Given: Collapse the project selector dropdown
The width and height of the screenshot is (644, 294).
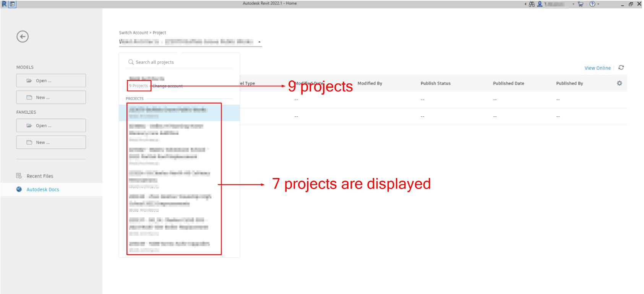Looking at the screenshot, I should pos(259,42).
